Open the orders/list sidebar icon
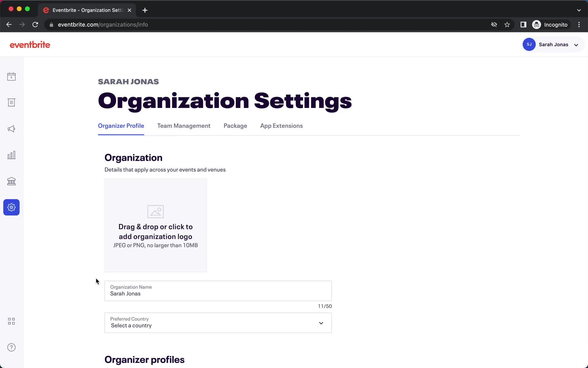The image size is (588, 368). coord(11,103)
